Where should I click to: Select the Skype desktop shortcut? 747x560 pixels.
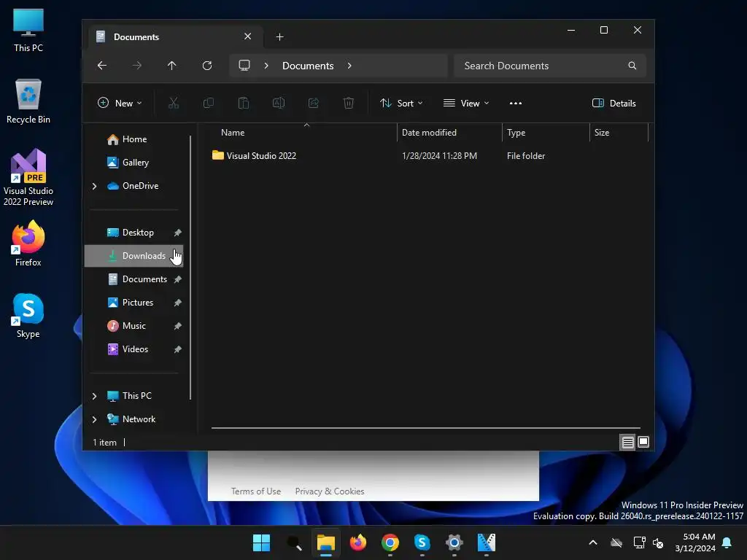tap(28, 316)
